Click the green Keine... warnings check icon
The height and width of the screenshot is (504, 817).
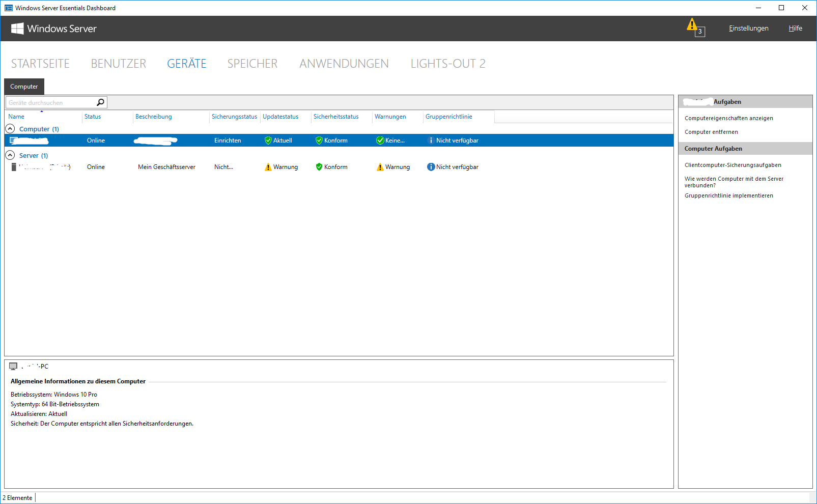[380, 141]
